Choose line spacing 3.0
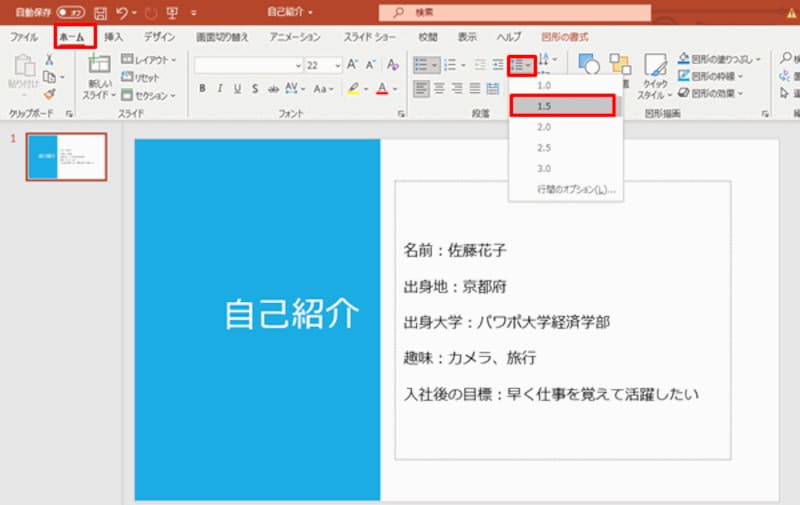The height and width of the screenshot is (505, 800). coord(565,169)
